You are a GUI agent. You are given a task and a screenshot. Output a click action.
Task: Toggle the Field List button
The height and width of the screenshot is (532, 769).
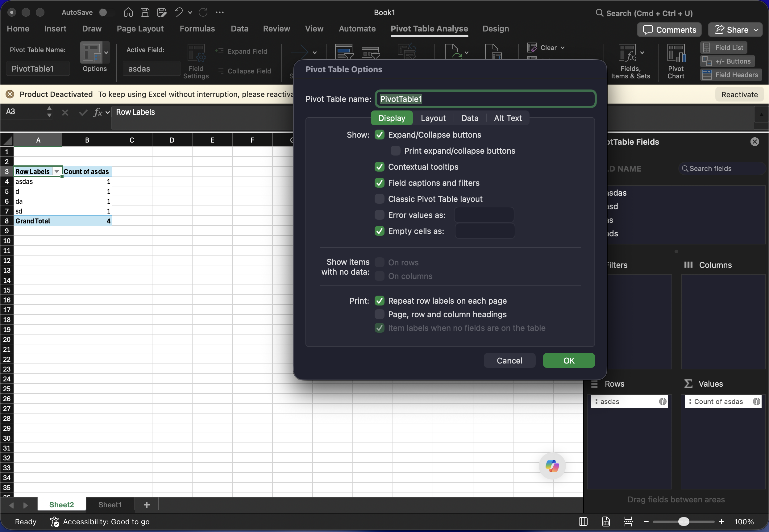click(x=723, y=48)
